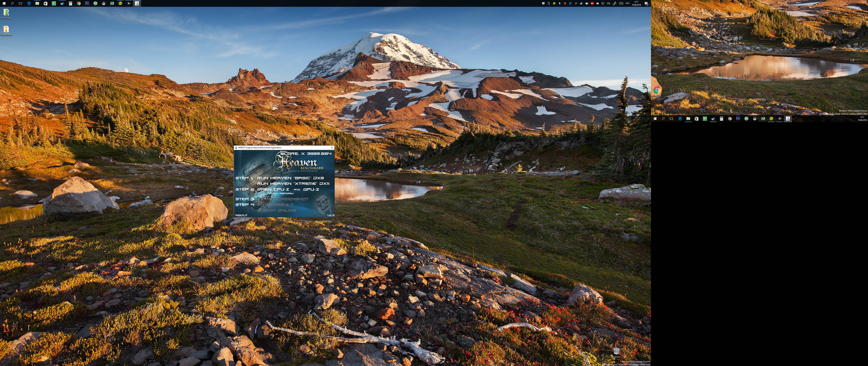Open Action Center notification icon
The width and height of the screenshot is (868, 366).
pyautogui.click(x=646, y=3)
